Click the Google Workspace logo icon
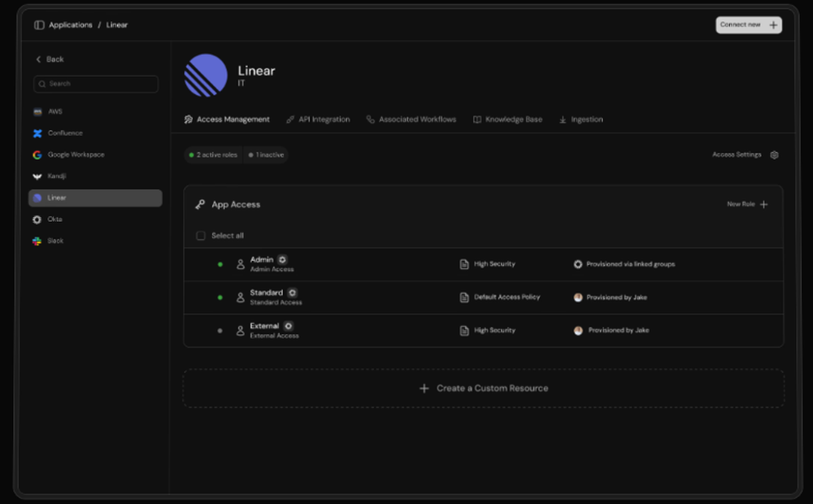Image resolution: width=813 pixels, height=504 pixels. (x=37, y=155)
